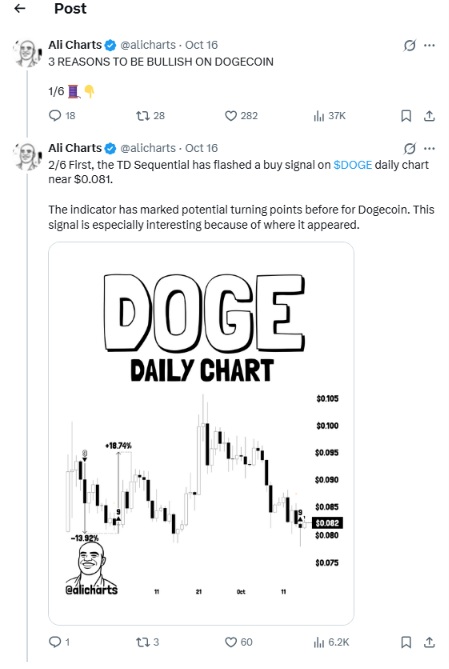Go back using the arrow icon
This screenshot has width=449, height=669.
20,9
